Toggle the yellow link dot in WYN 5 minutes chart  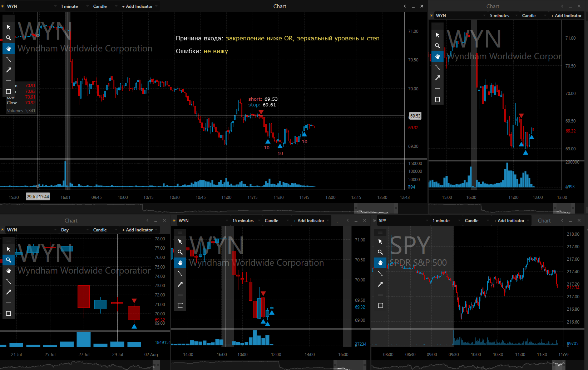431,16
